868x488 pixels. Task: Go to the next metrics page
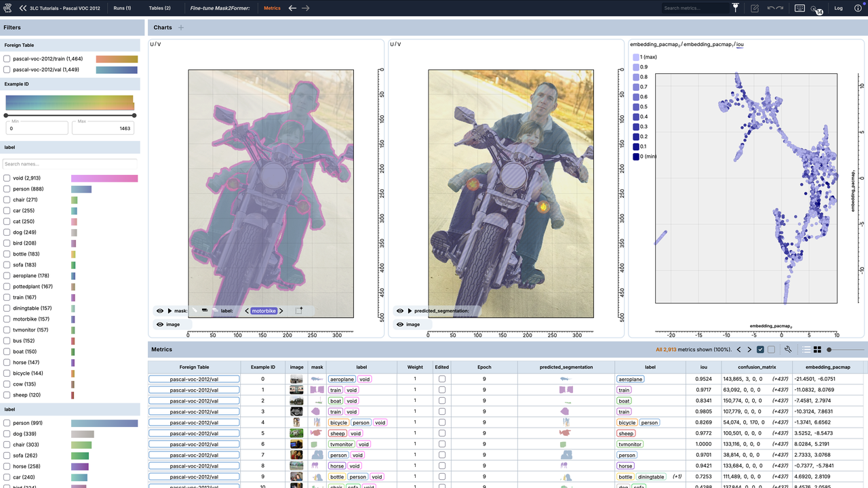(749, 350)
